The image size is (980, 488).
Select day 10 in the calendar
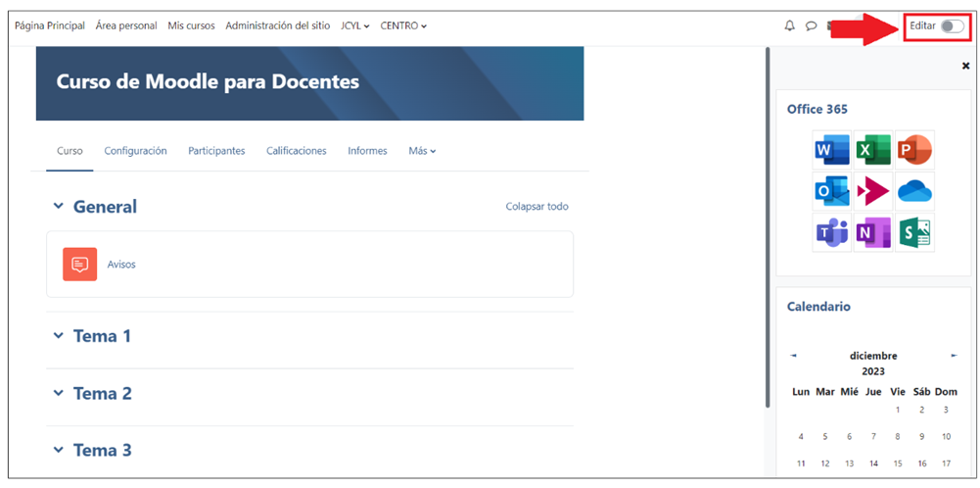pyautogui.click(x=947, y=437)
